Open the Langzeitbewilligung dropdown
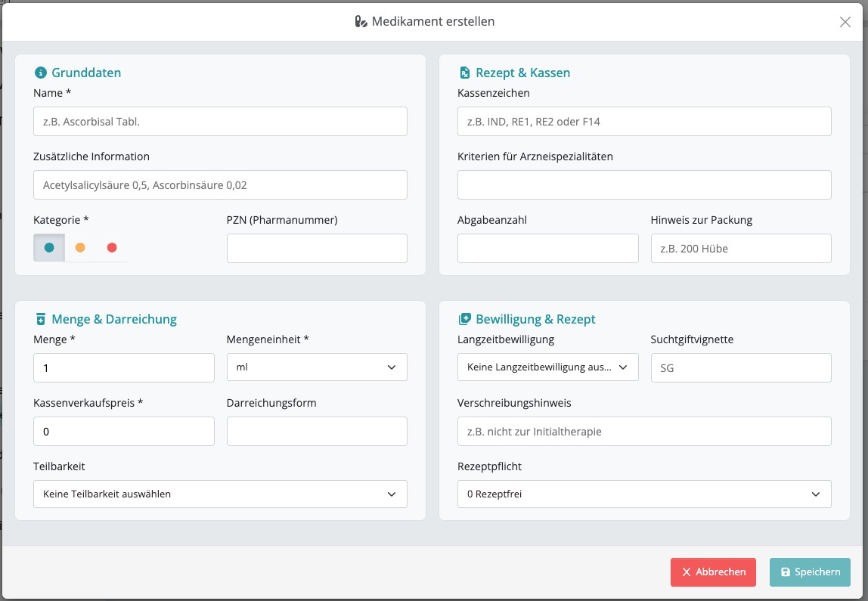This screenshot has height=601, width=868. (547, 367)
